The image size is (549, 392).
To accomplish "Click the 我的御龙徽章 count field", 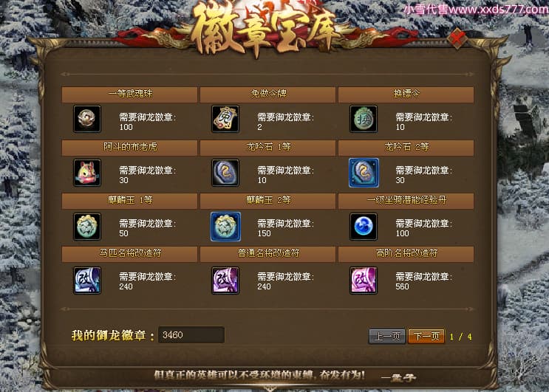I will (x=191, y=335).
